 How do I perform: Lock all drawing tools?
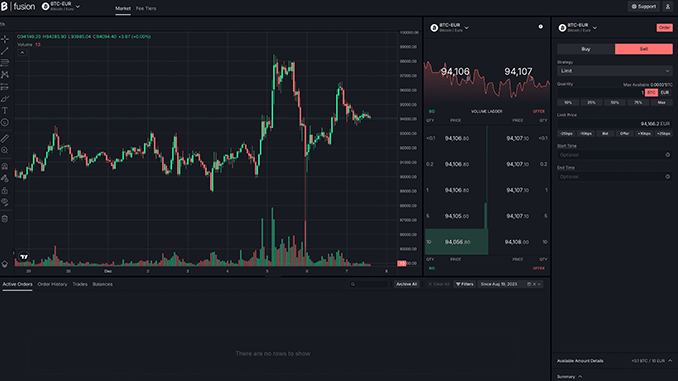tap(5, 190)
